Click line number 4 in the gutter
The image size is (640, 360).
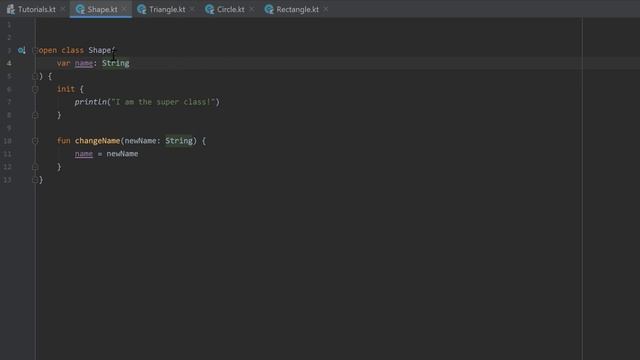9,63
